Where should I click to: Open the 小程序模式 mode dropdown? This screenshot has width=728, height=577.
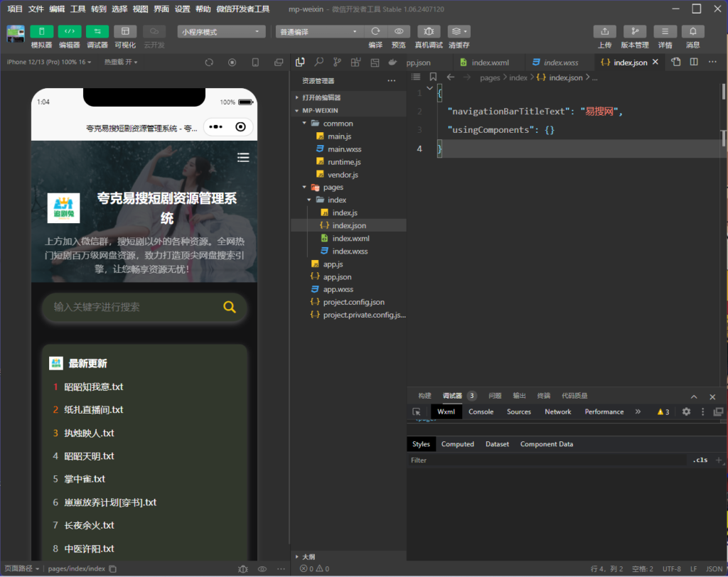click(221, 32)
